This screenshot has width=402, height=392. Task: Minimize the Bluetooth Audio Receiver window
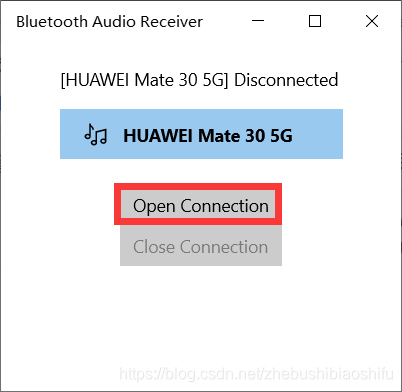[258, 22]
